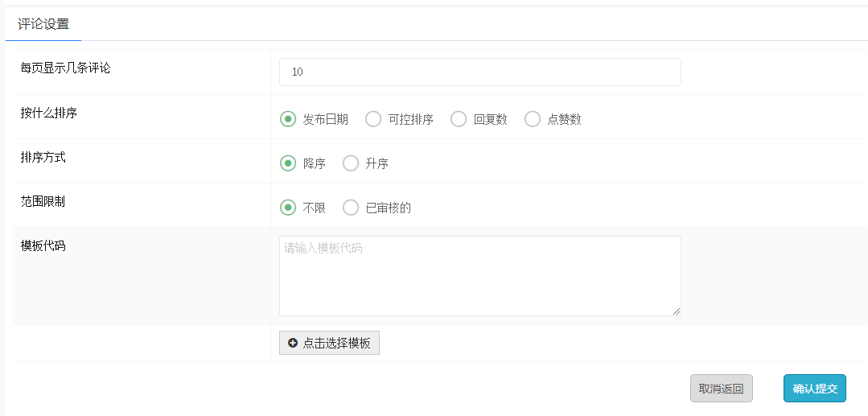Image resolution: width=868 pixels, height=416 pixels.
Task: Click the 排序方式 row label
Action: (x=43, y=157)
